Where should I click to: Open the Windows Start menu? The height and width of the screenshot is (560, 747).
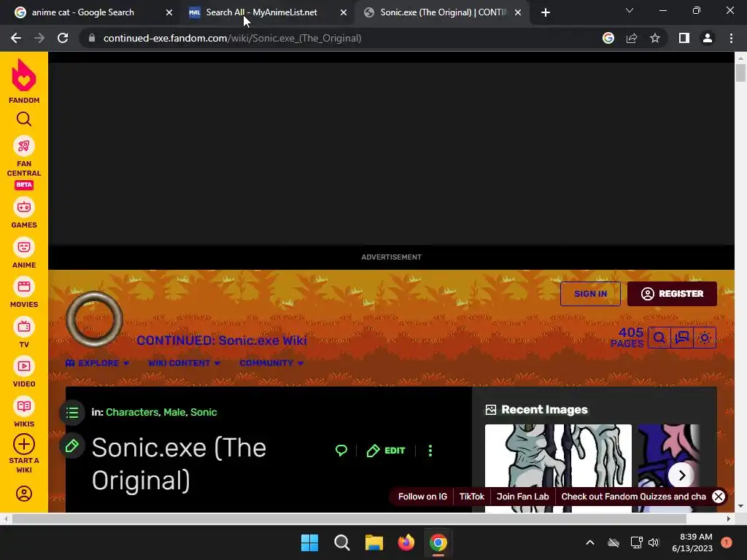(309, 542)
